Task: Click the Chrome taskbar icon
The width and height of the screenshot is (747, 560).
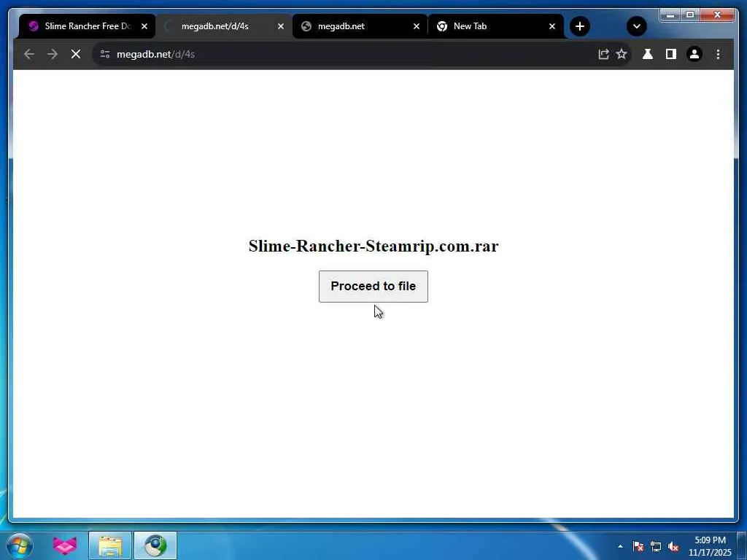Action: (x=155, y=545)
